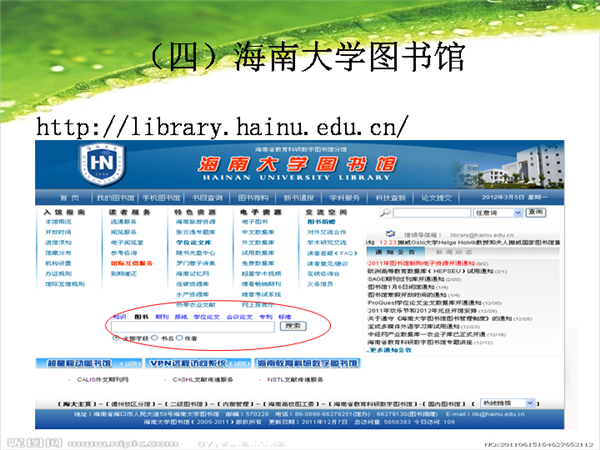The image size is (600, 450).
Task: Select the 标准 search category tab
Action: pos(285,317)
